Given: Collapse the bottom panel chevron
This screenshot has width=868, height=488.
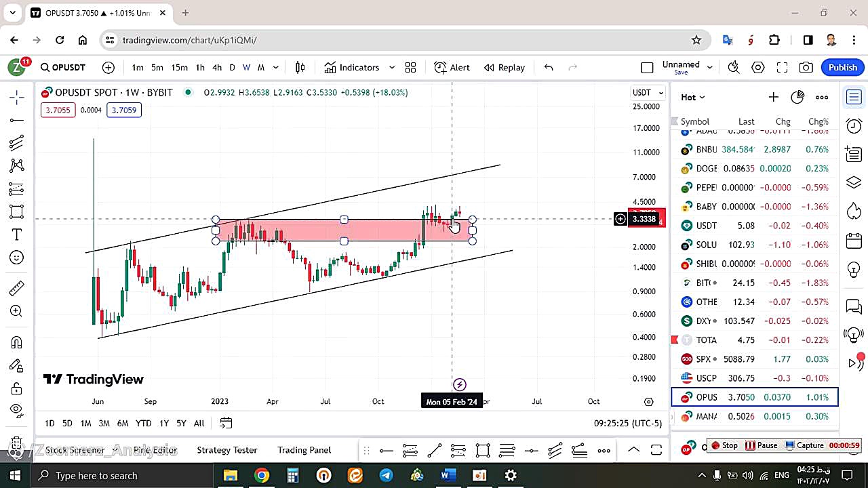Looking at the screenshot, I should (x=633, y=450).
